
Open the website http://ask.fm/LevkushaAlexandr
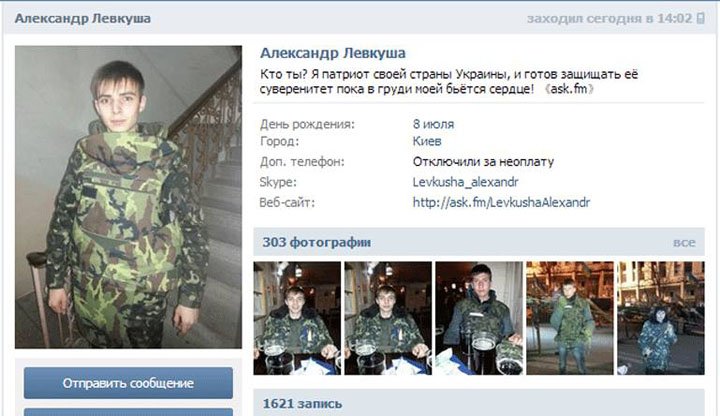click(x=501, y=202)
